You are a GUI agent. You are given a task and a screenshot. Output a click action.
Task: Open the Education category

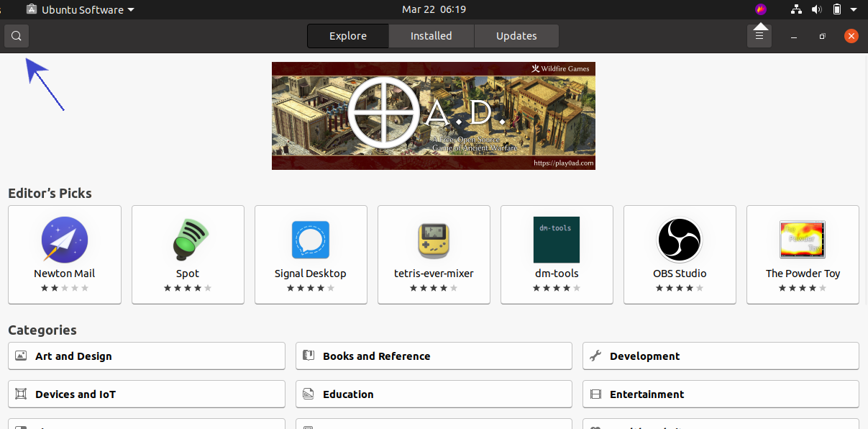coord(434,394)
